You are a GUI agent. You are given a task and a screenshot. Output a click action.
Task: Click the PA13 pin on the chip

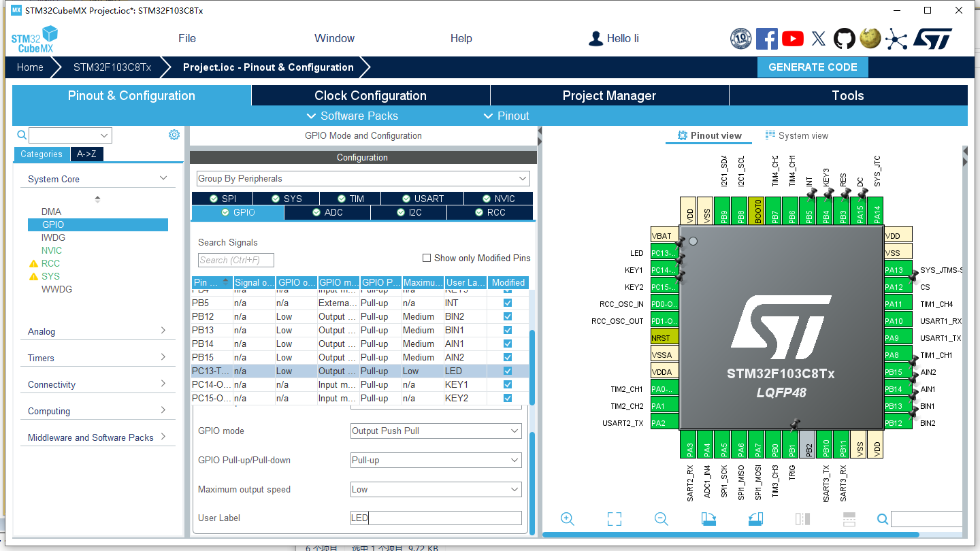tap(898, 270)
